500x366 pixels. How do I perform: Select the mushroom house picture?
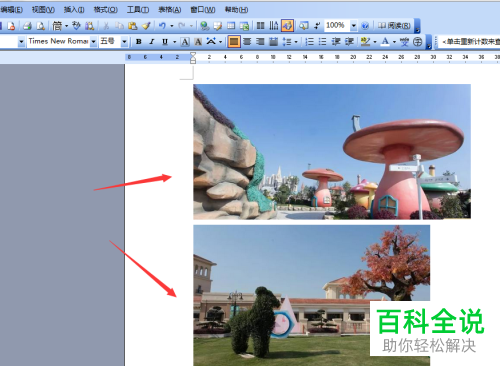click(332, 152)
